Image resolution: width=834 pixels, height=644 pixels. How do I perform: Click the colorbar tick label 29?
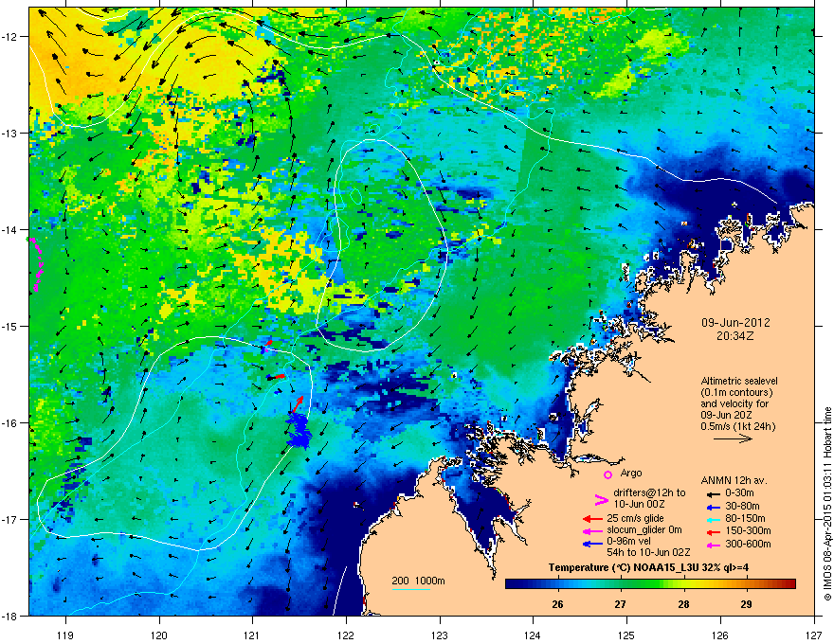746,604
